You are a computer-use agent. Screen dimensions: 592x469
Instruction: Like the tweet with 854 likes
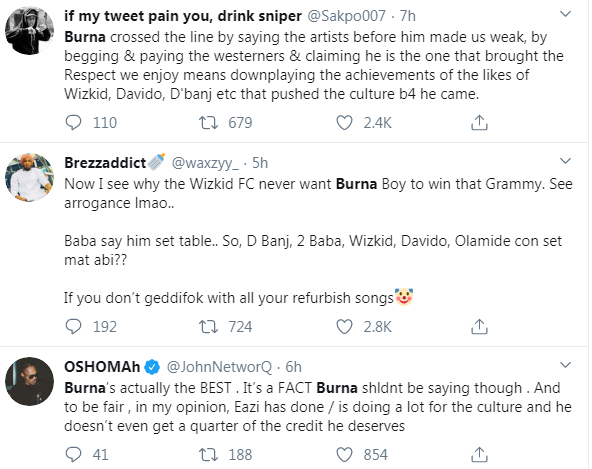pyautogui.click(x=344, y=455)
